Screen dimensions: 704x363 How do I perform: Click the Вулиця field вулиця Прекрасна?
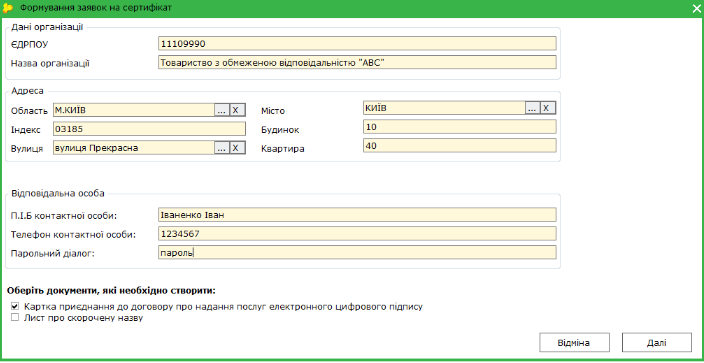pos(134,147)
